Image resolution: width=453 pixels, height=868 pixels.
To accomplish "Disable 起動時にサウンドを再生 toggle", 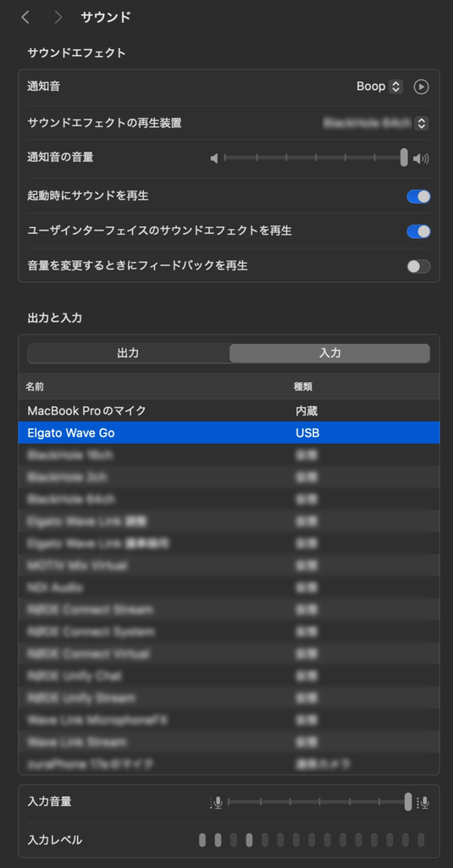I will tap(418, 197).
